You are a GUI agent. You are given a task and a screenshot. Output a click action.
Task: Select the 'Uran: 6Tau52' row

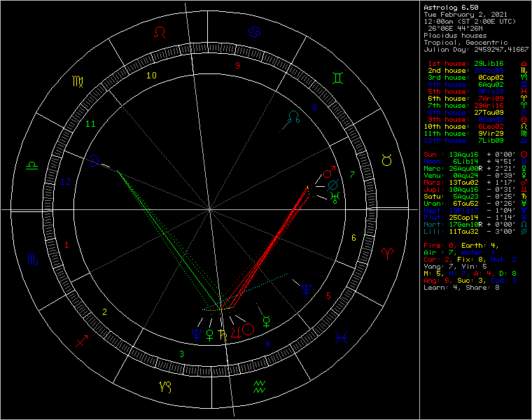(x=475, y=204)
